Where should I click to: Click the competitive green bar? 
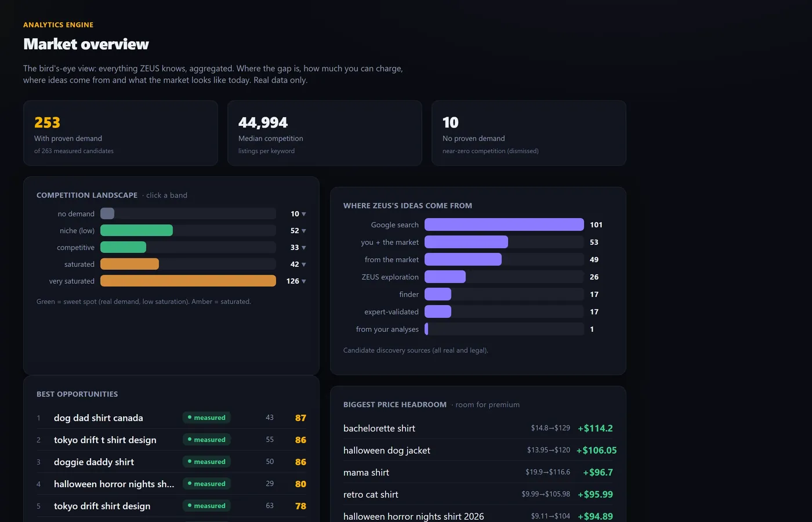[123, 247]
